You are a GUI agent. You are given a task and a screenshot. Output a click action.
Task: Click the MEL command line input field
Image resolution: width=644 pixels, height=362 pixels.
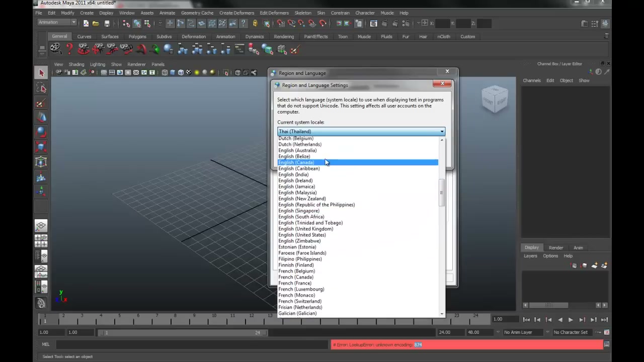click(x=191, y=344)
